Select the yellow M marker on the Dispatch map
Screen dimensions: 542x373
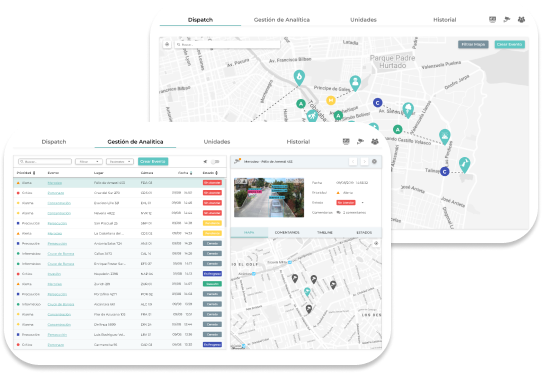[331, 100]
